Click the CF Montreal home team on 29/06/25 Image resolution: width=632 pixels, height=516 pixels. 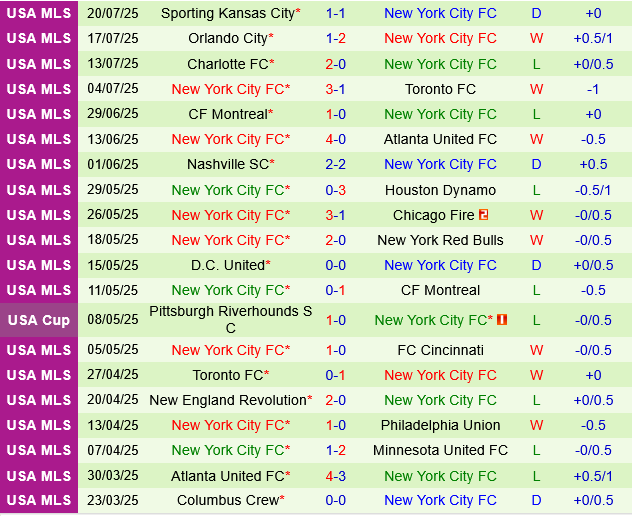click(228, 114)
